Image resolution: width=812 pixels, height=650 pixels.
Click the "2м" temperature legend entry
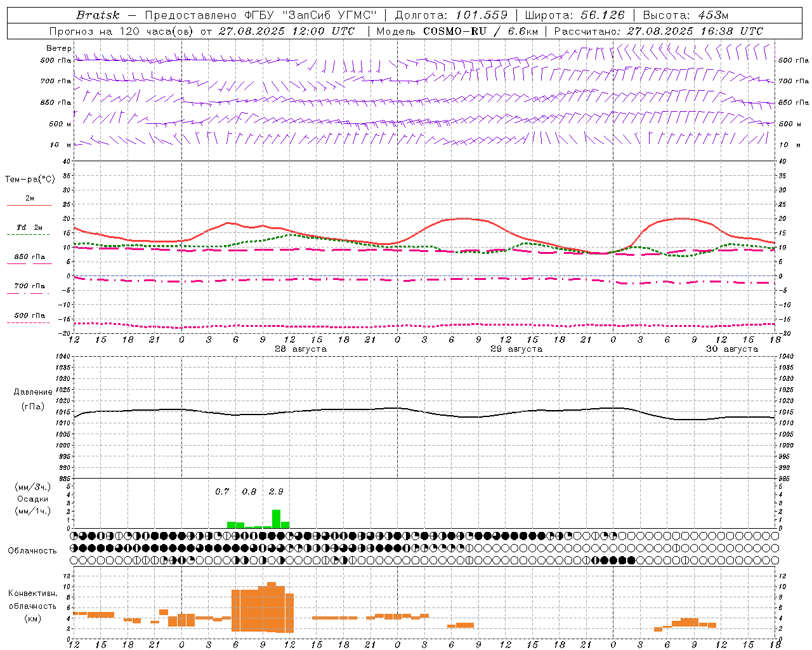30,198
